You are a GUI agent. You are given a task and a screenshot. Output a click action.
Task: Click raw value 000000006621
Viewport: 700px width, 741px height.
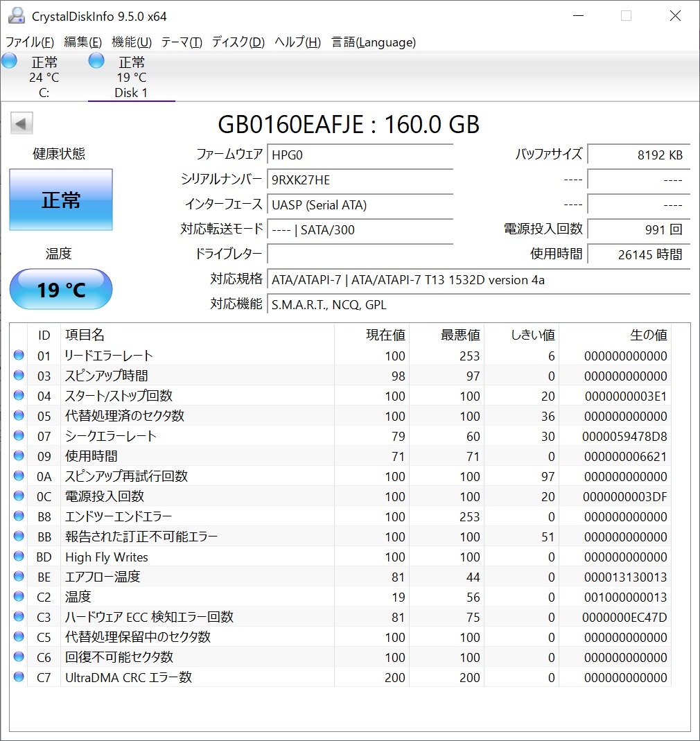[625, 457]
